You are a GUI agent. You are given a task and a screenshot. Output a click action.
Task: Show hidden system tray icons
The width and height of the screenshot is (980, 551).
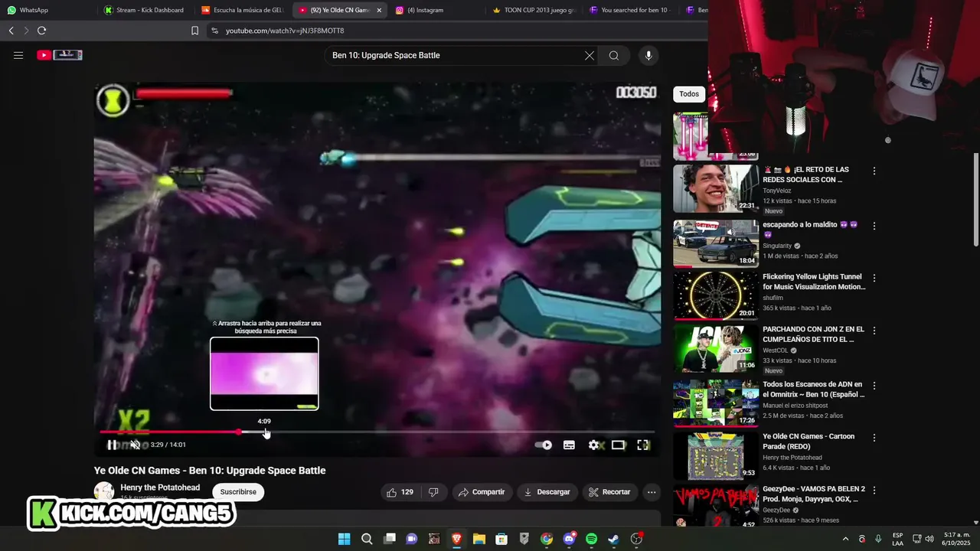845,540
